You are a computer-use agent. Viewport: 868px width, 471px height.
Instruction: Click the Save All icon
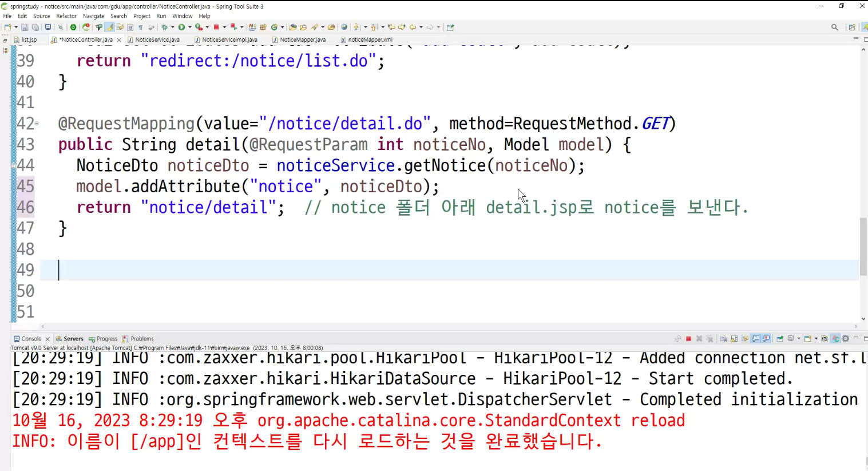(35, 27)
